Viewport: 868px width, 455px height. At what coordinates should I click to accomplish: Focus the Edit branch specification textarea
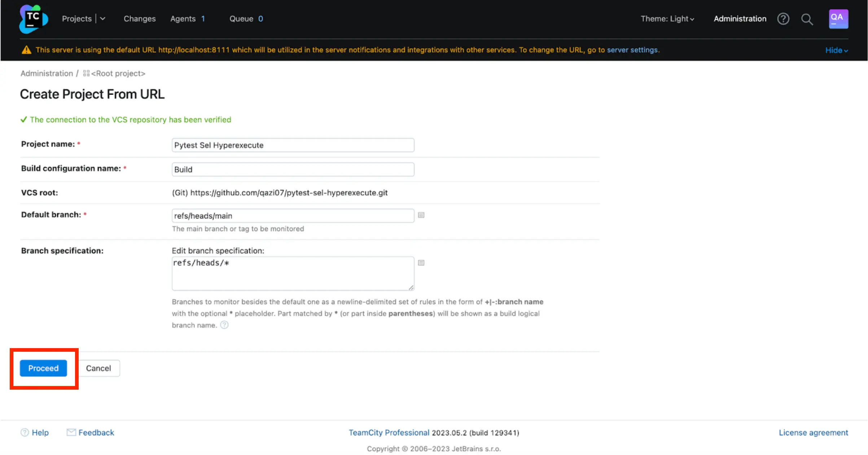click(293, 273)
